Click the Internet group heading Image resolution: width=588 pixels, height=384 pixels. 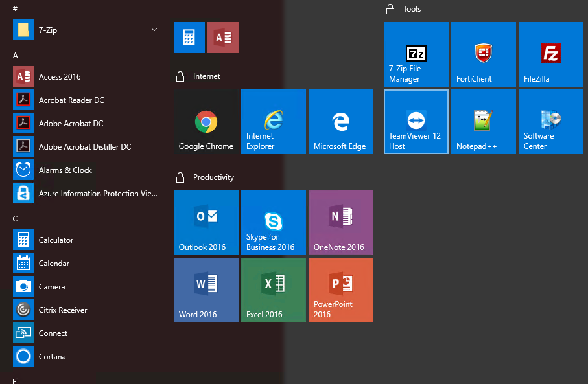coord(207,76)
